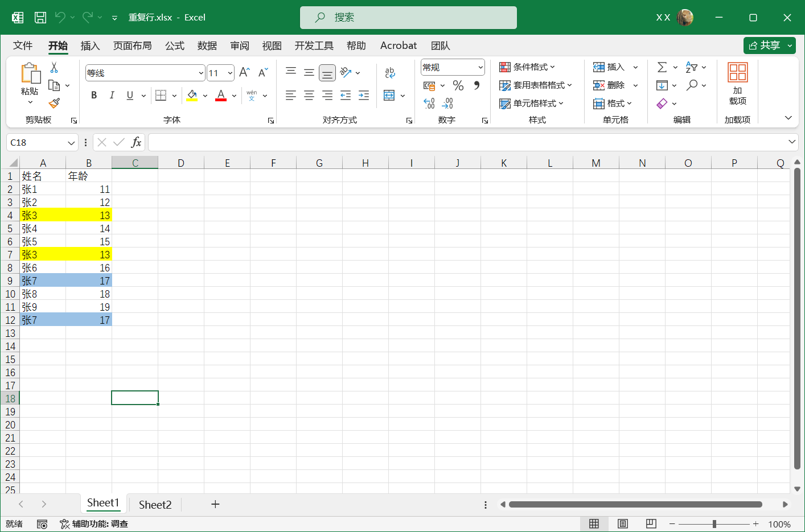Click the percent style icon

tap(458, 85)
